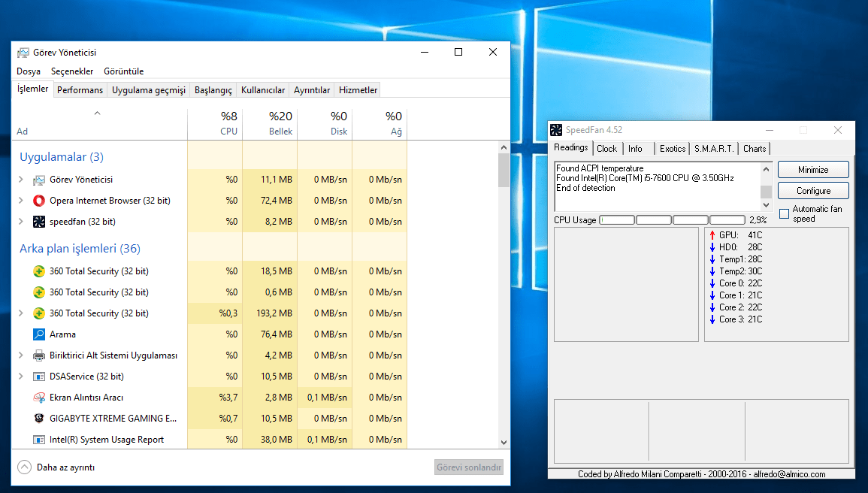Screen dimensions: 868x493
Task: Switch to the Kullanıcılar tab
Action: [263, 90]
